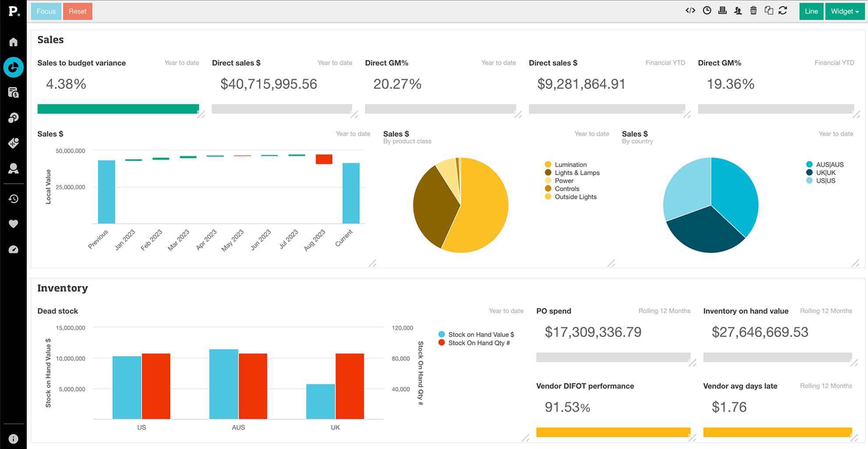Image resolution: width=868 pixels, height=449 pixels.
Task: Click the embed code icon in toolbar
Action: pos(690,11)
